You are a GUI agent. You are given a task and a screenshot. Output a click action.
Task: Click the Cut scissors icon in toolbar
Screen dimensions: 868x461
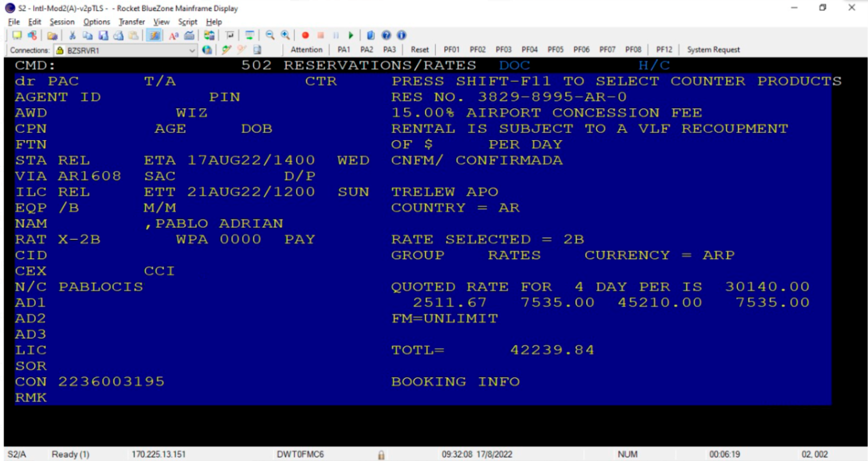point(72,35)
